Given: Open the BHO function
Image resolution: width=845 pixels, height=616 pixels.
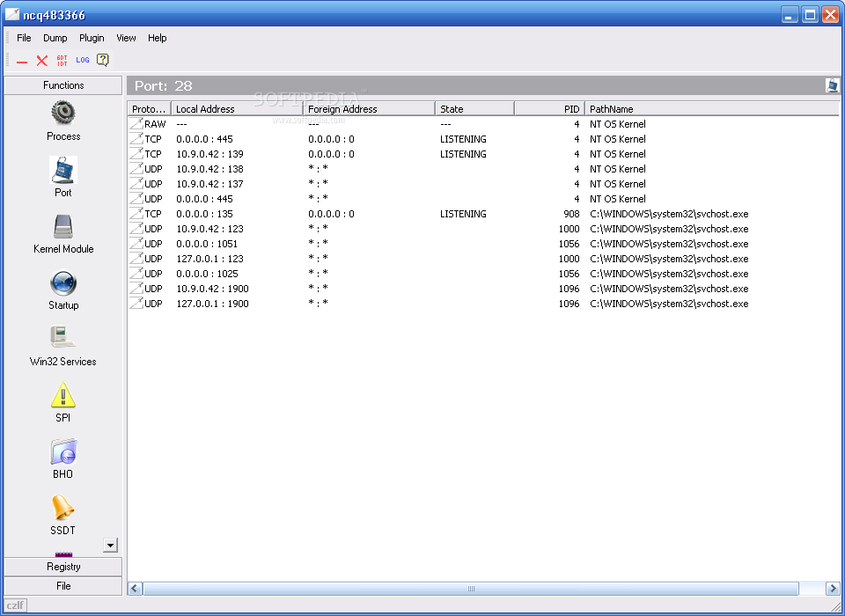Looking at the screenshot, I should [x=63, y=458].
